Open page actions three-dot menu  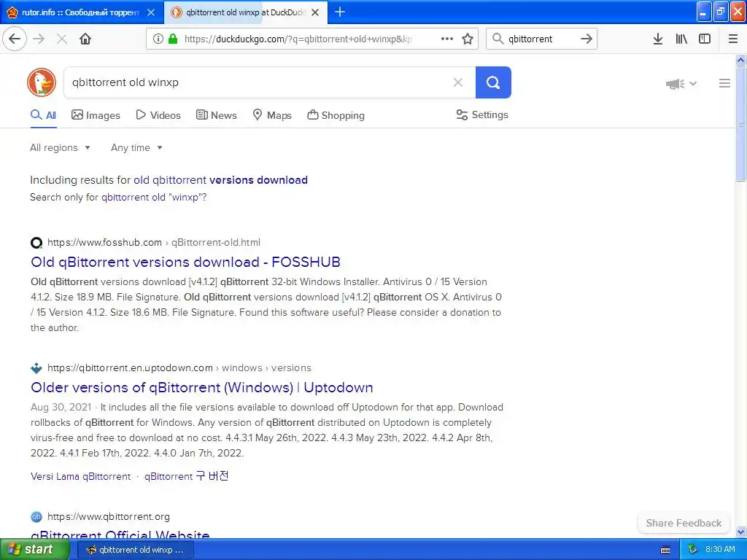click(447, 39)
